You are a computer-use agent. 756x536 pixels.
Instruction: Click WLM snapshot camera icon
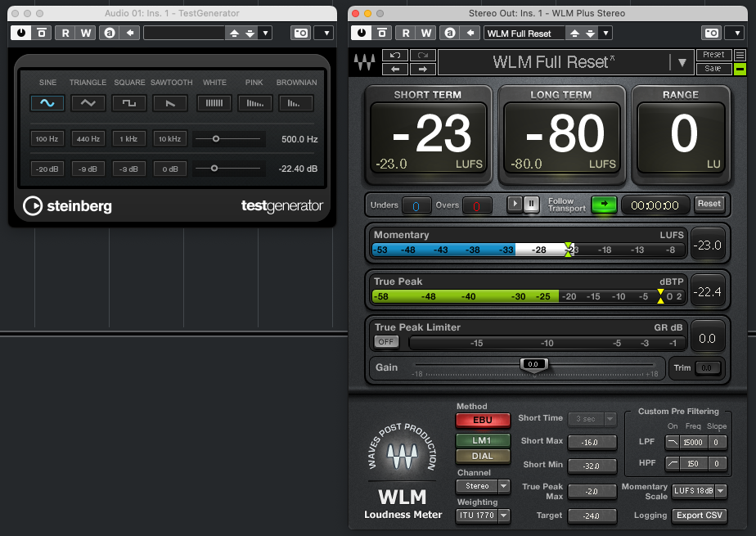coord(712,33)
